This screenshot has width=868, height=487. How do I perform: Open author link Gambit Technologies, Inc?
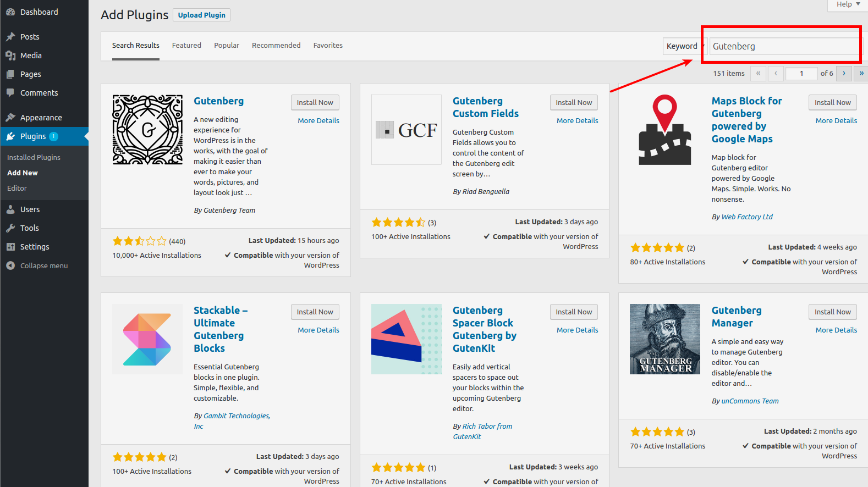tap(232, 421)
